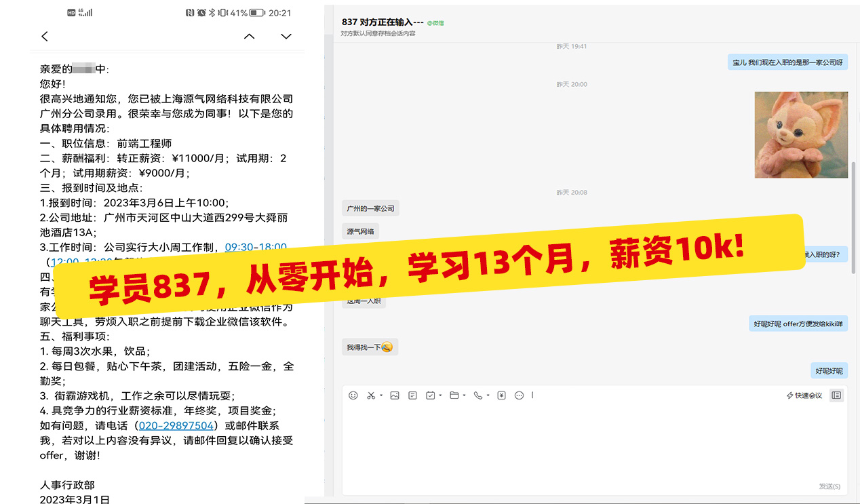Click the document note icon in chat toolbar
Screen dimensions: 860x504
pyautogui.click(x=412, y=395)
